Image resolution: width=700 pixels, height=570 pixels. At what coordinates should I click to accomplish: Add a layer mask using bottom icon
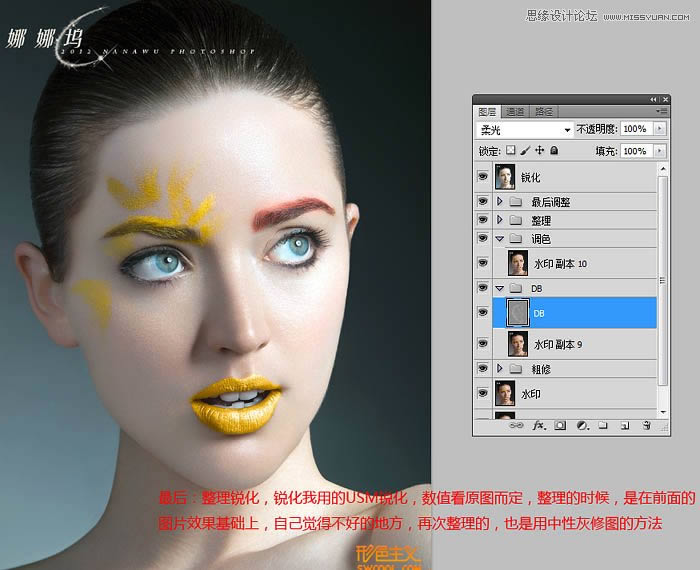point(560,425)
